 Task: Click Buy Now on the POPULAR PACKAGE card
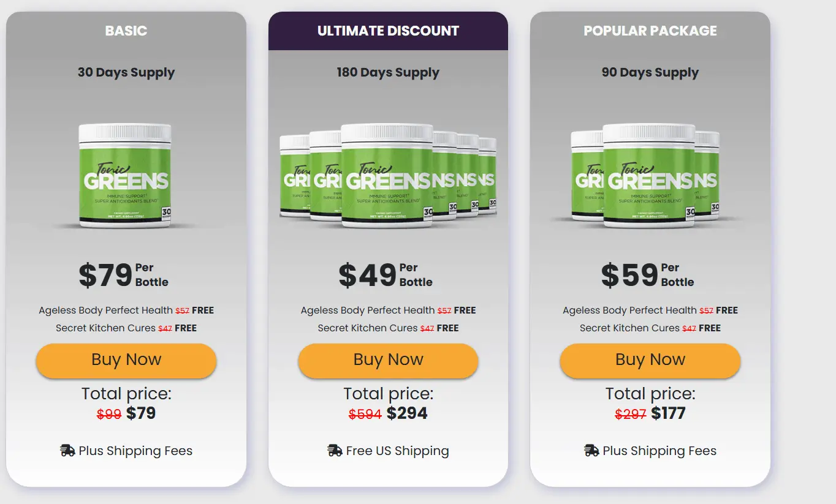point(650,361)
